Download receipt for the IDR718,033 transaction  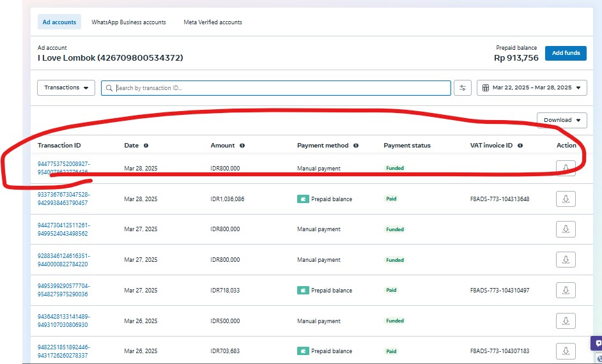point(566,291)
